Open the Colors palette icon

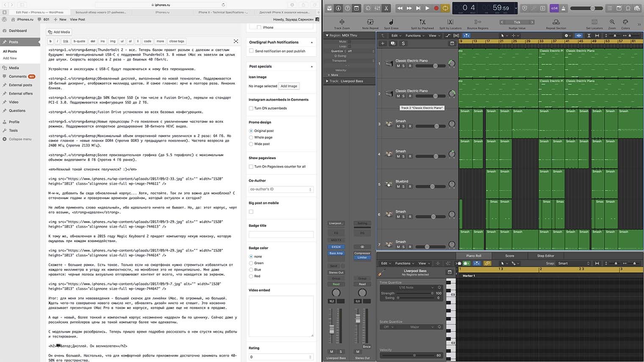click(625, 22)
